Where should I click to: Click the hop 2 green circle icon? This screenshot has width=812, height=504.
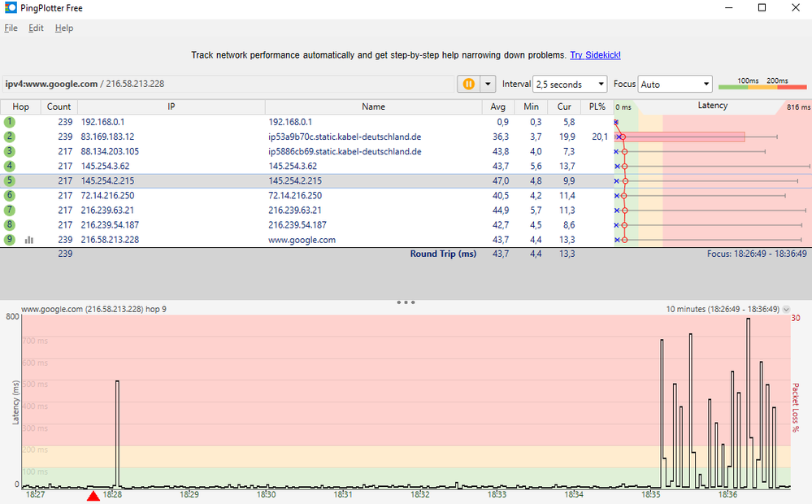point(10,137)
